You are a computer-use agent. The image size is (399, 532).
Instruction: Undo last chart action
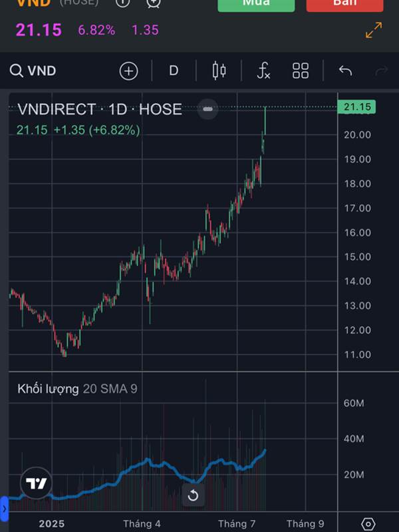click(345, 71)
